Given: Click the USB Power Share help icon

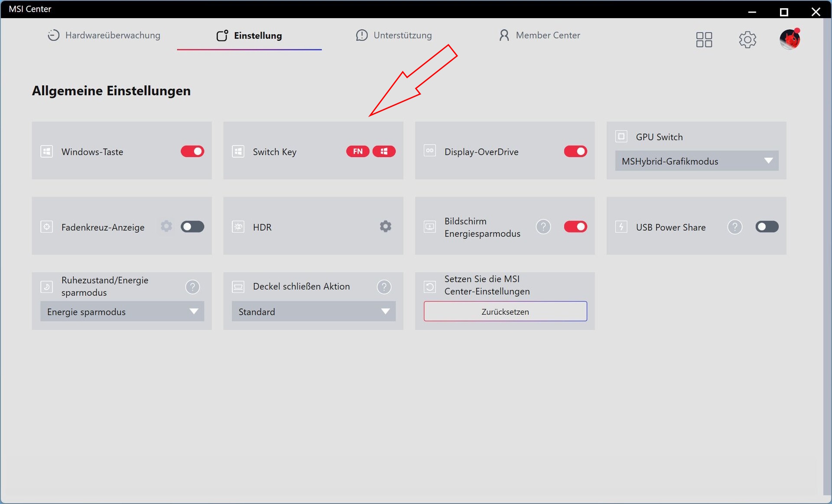Looking at the screenshot, I should [734, 227].
